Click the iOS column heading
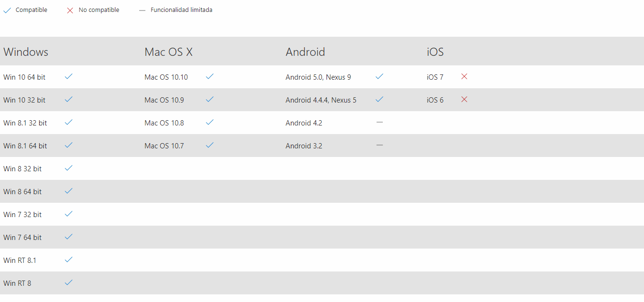The image size is (644, 302). [435, 52]
